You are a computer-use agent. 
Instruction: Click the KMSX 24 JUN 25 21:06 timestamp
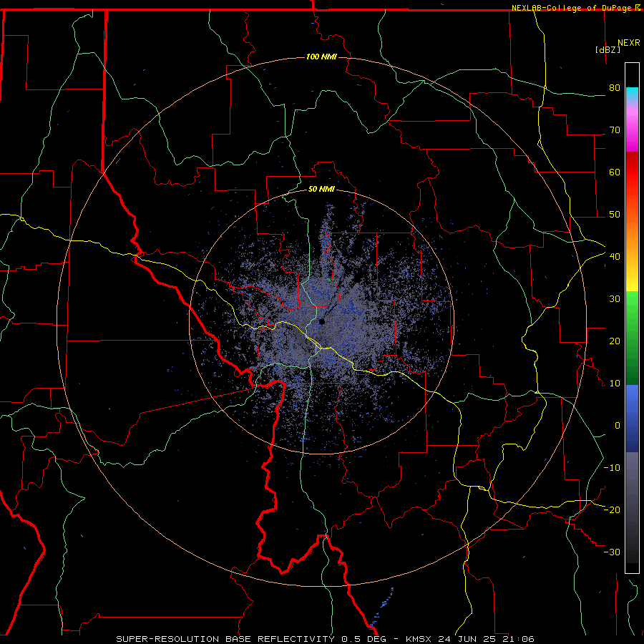(x=470, y=639)
